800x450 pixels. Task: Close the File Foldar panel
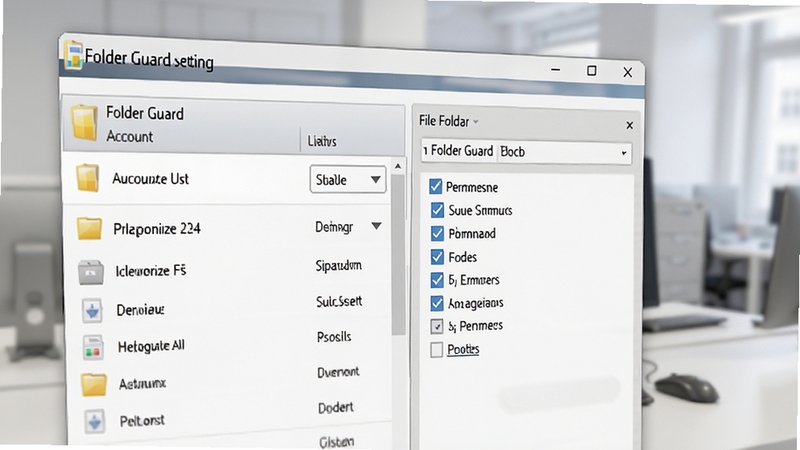point(630,125)
